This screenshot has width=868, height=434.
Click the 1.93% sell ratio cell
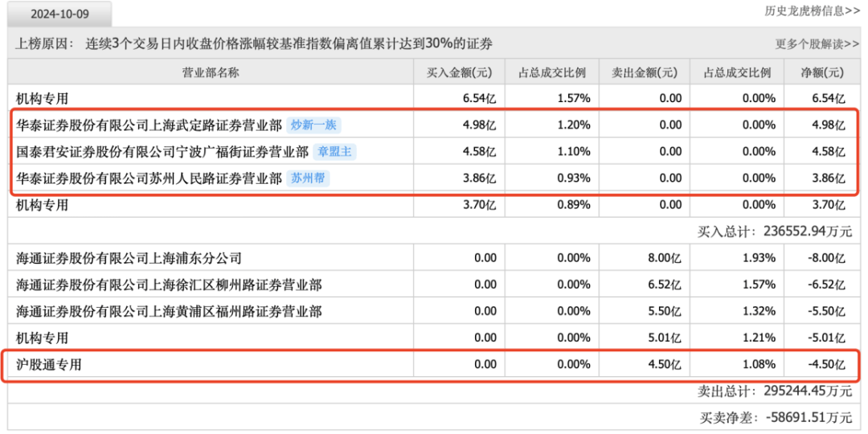coord(759,258)
